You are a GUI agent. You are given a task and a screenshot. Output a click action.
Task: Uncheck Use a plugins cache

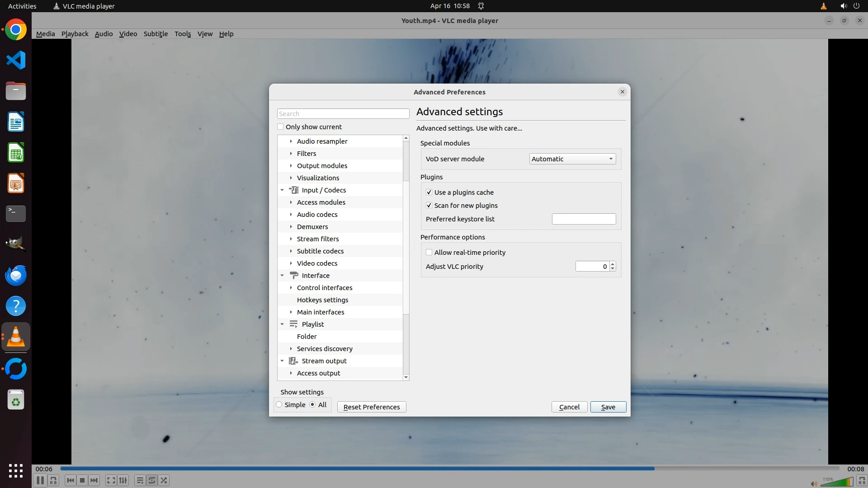point(429,192)
